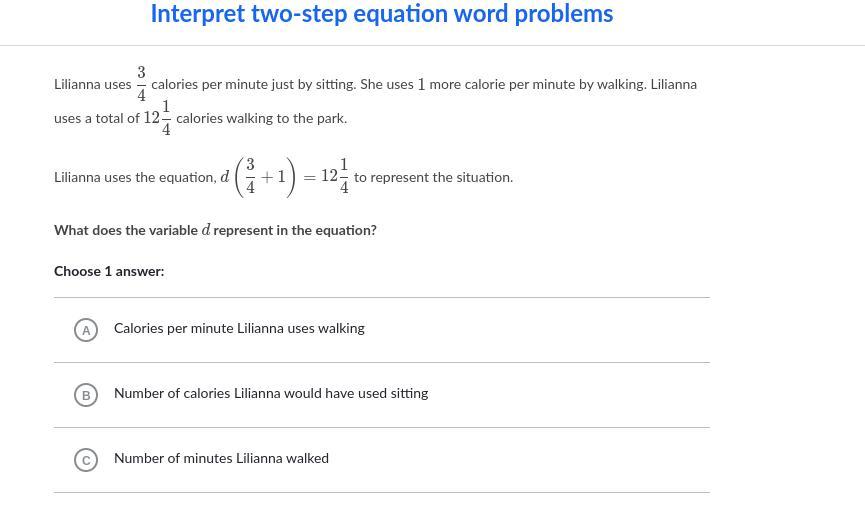Screen dimensions: 865x521
Task: Click 'Lilianna uses the equation,' text
Action: tap(135, 177)
